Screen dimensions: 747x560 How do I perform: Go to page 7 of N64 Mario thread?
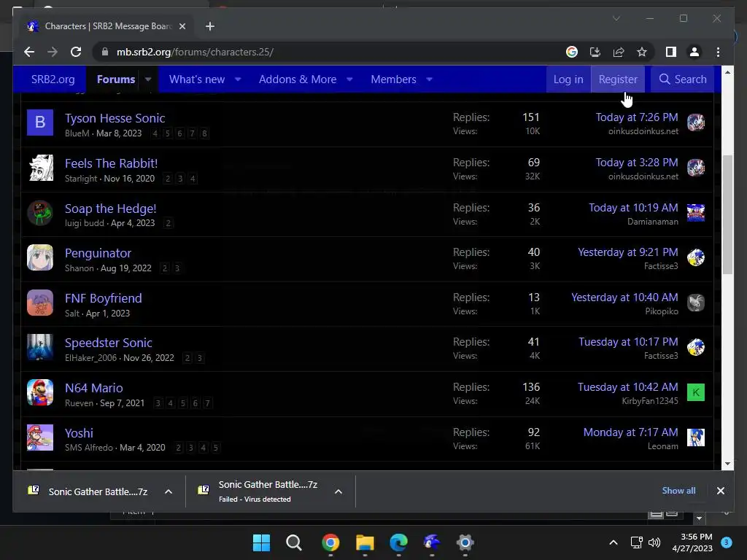pyautogui.click(x=207, y=402)
